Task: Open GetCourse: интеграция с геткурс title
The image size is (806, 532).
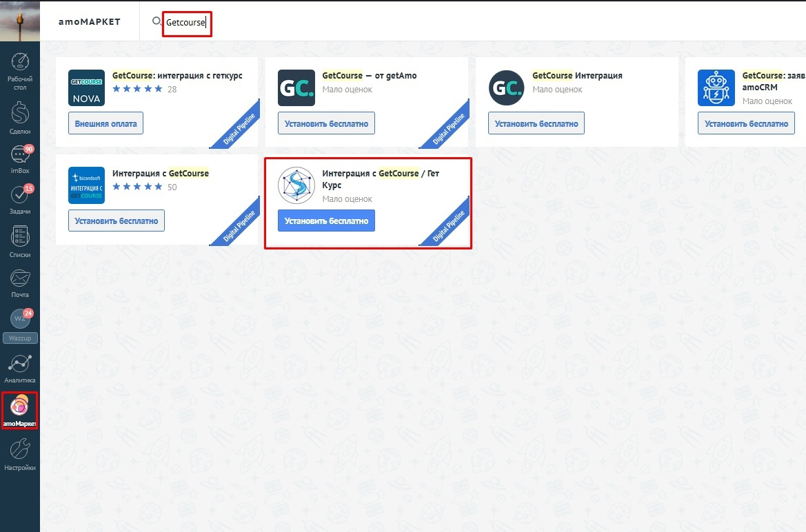Action: tap(177, 76)
